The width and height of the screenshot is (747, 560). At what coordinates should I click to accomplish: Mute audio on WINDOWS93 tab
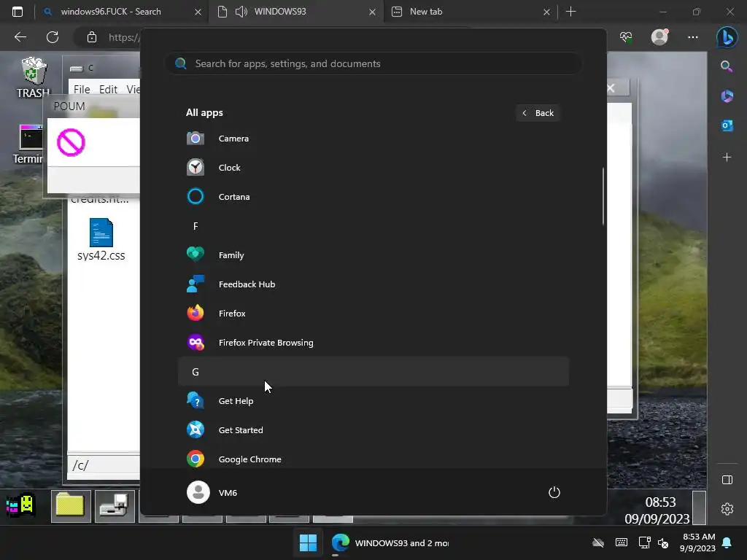pos(241,12)
